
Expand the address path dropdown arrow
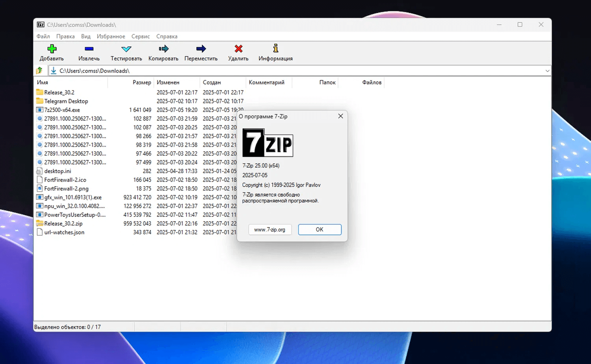[x=547, y=71]
